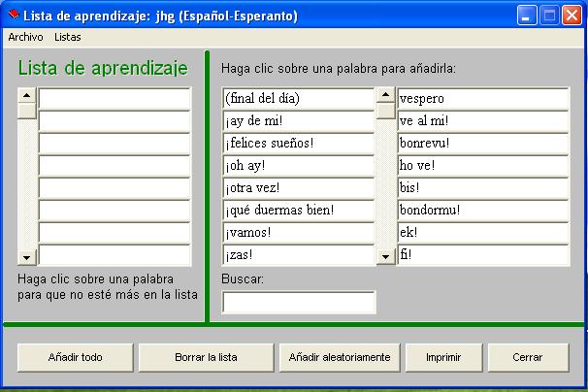Click the Esperanto phrase "ve al mi!"
Viewport: 588px width, 392px height.
pos(483,121)
